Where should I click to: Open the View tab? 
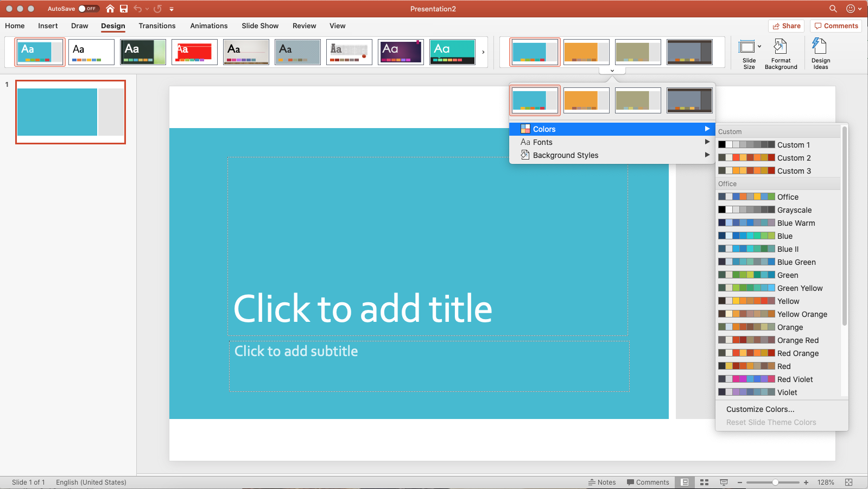337,26
